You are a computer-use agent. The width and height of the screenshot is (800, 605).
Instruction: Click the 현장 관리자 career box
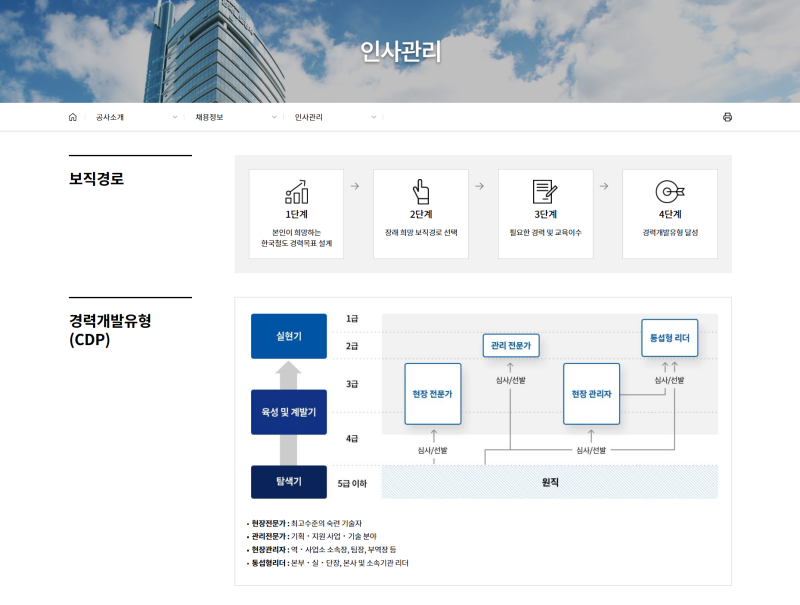(x=591, y=394)
